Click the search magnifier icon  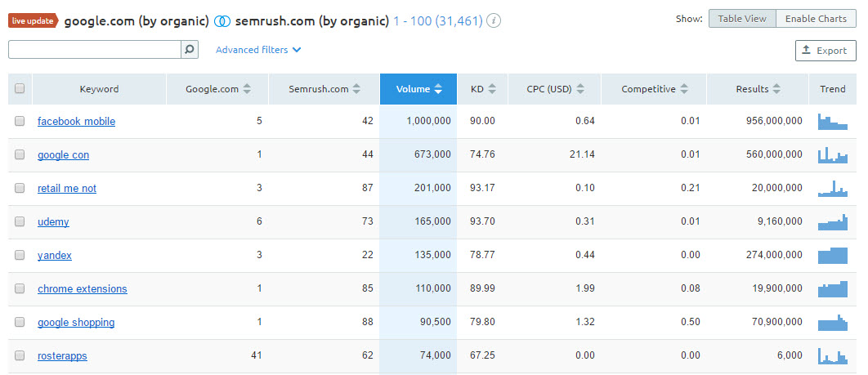(x=190, y=50)
